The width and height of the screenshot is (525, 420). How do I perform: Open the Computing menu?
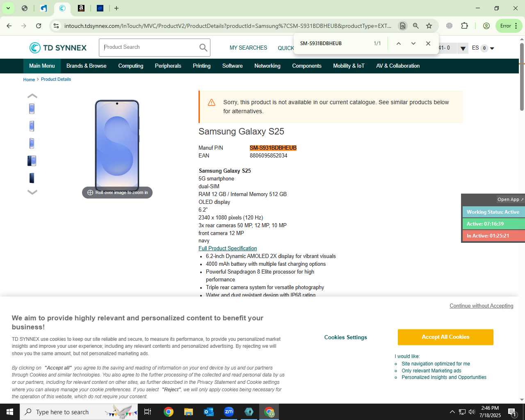pos(131,66)
